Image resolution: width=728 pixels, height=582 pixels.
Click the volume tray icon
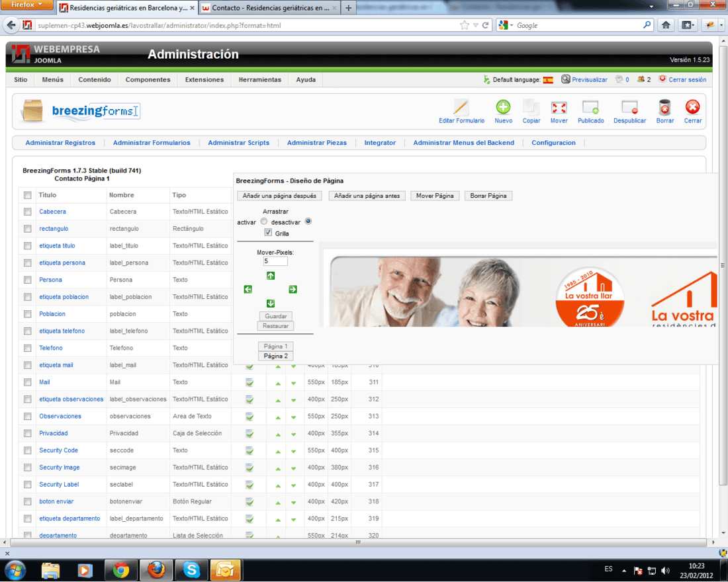[x=665, y=571]
